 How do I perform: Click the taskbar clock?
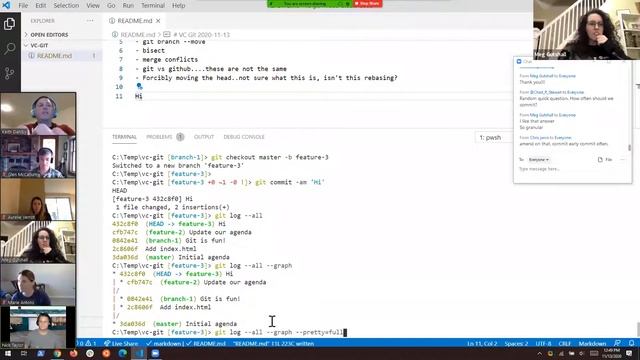[611, 353]
